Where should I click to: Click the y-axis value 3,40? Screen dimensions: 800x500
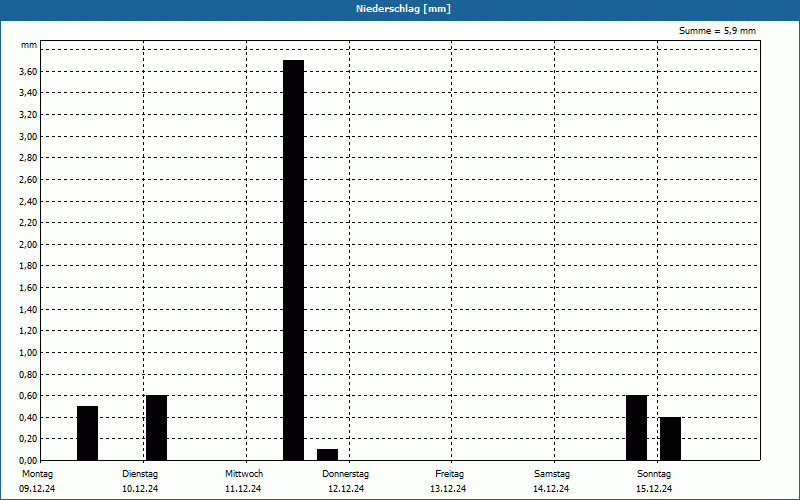pos(28,93)
